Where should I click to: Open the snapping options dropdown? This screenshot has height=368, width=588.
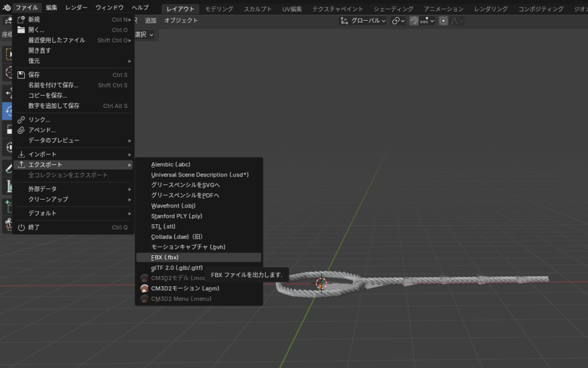tap(428, 21)
